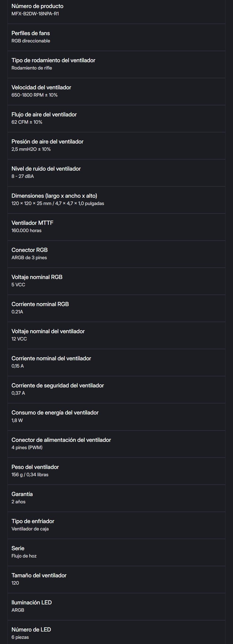233x644 pixels.
Task: Click the 'Dimensiones (largo x ancho x alto)' heading
Action: [x=54, y=196]
